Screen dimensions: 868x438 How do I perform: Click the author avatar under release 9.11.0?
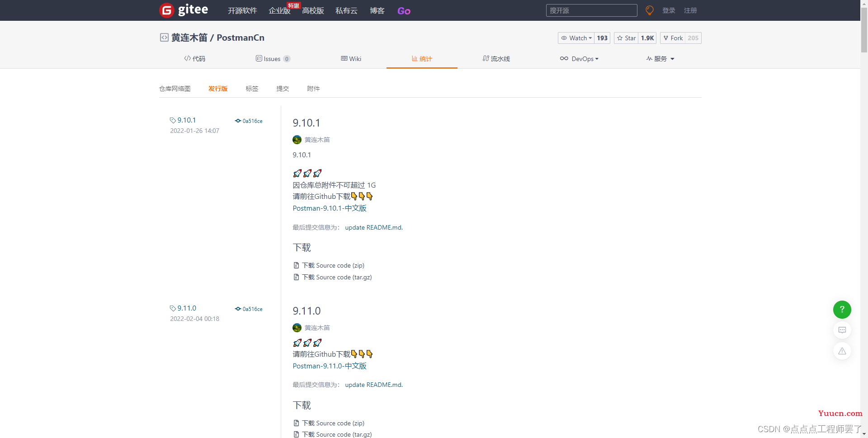tap(297, 328)
